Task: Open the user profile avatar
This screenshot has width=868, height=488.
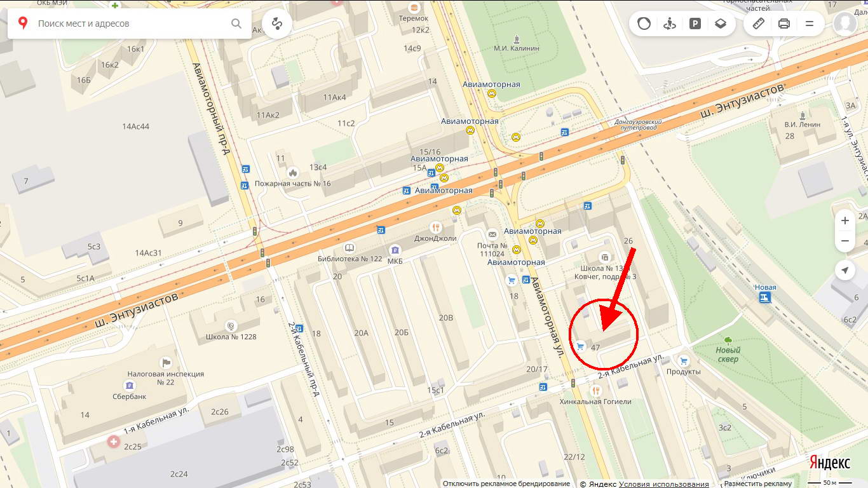Action: (845, 24)
